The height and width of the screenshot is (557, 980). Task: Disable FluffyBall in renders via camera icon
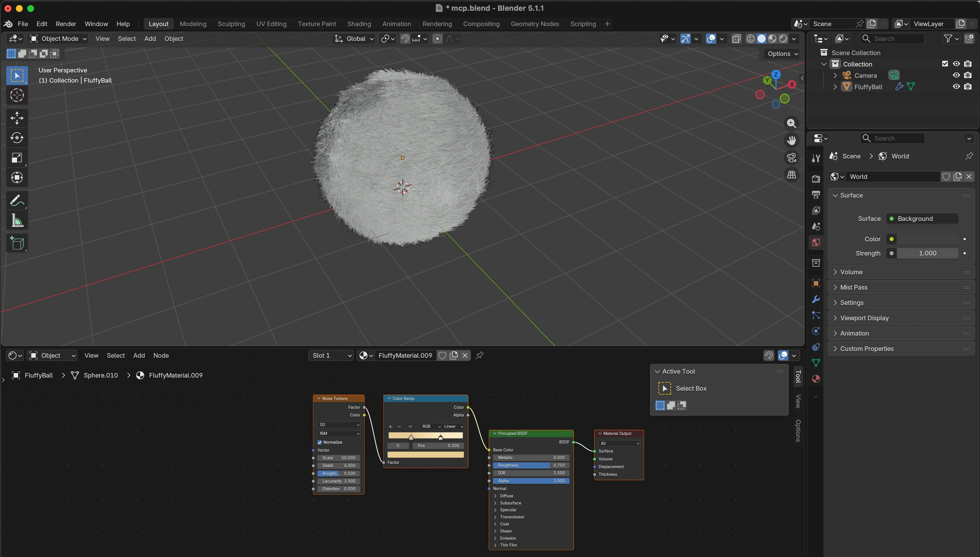pos(968,87)
